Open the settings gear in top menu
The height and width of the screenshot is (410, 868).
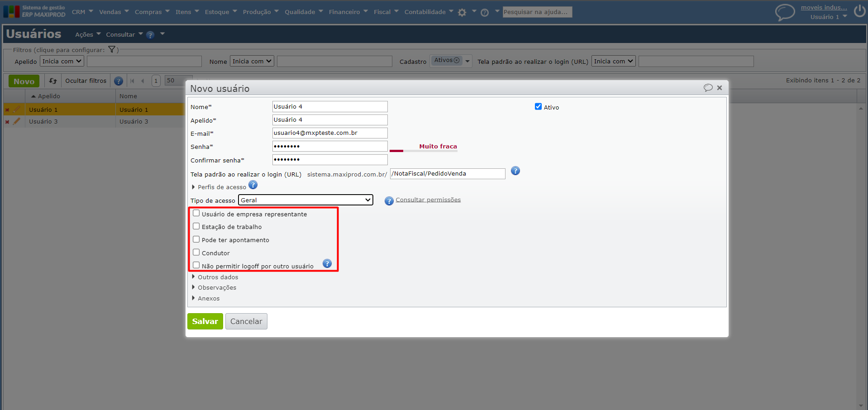(462, 13)
